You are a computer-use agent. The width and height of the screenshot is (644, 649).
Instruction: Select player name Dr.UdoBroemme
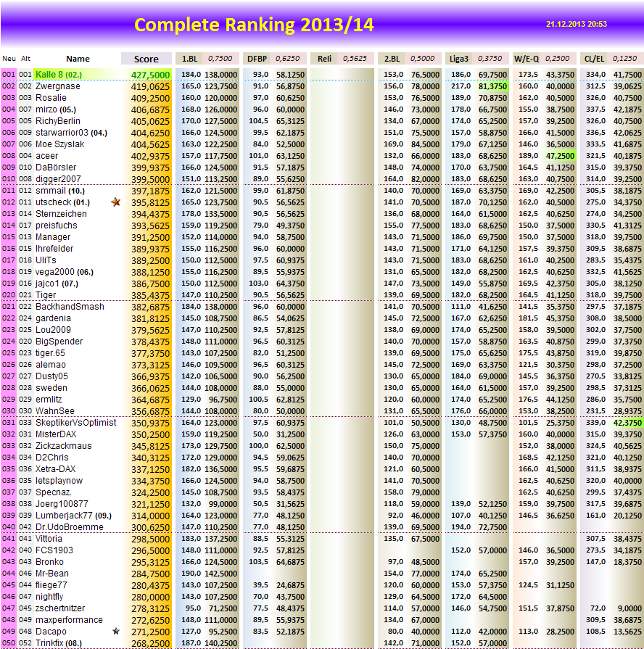coord(70,527)
